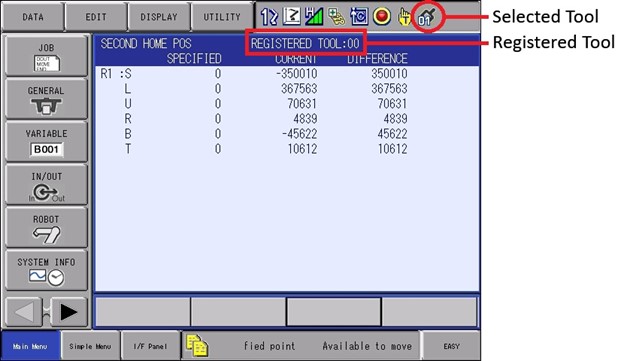
Task: Click the blue cycle mode status icon
Action: pyautogui.click(x=359, y=17)
